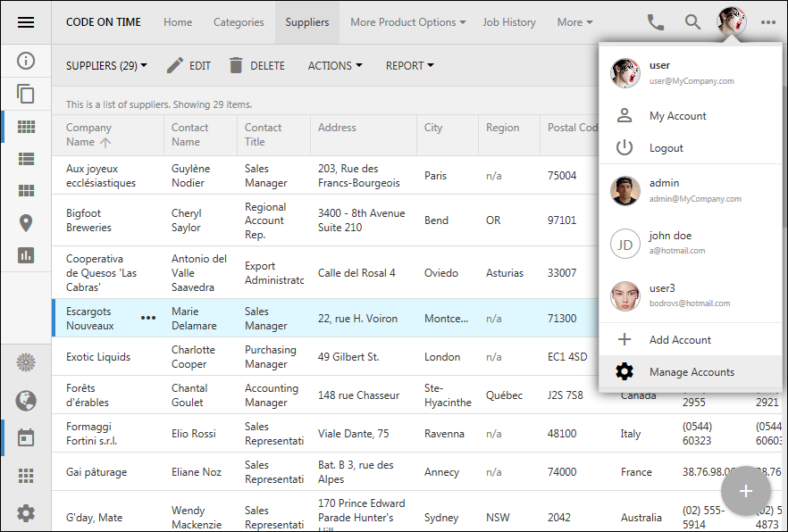
Task: Open map view pin icon
Action: click(26, 223)
